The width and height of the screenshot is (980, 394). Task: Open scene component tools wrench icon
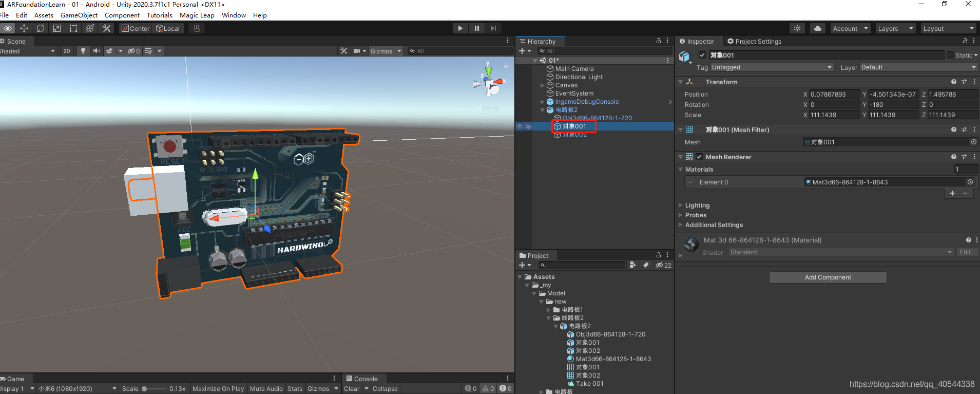coord(343,51)
